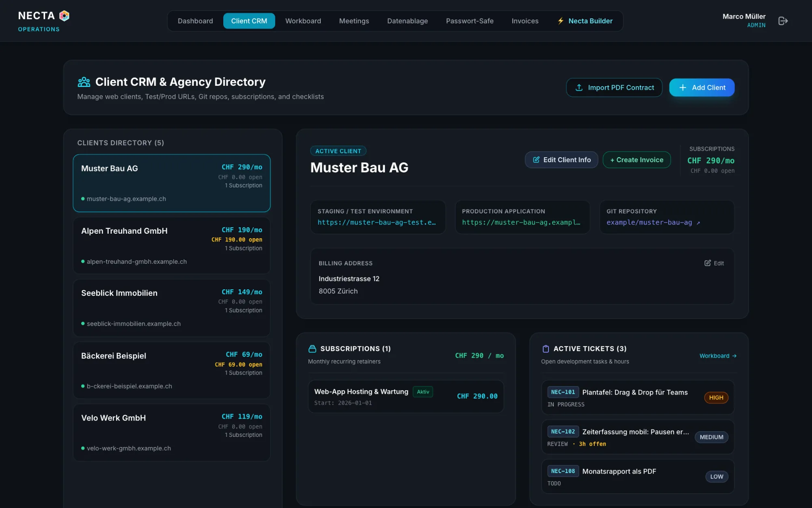Click the Import PDF Contract button
Viewport: 812px width, 508px height.
614,87
